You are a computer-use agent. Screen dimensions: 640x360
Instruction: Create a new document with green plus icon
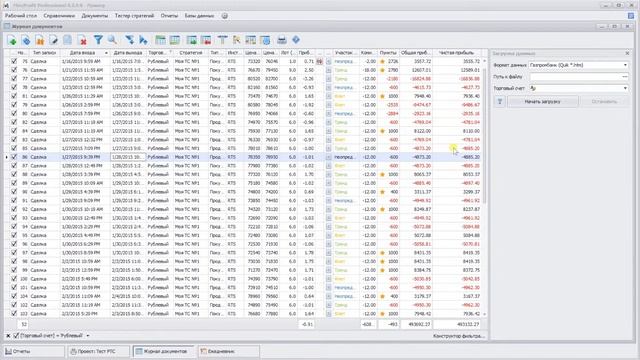point(12,40)
